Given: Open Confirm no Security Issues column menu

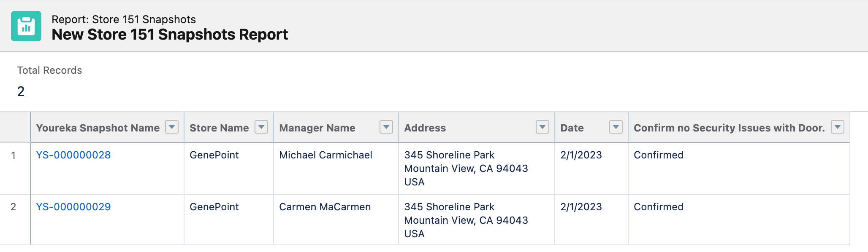Looking at the screenshot, I should coord(838,127).
